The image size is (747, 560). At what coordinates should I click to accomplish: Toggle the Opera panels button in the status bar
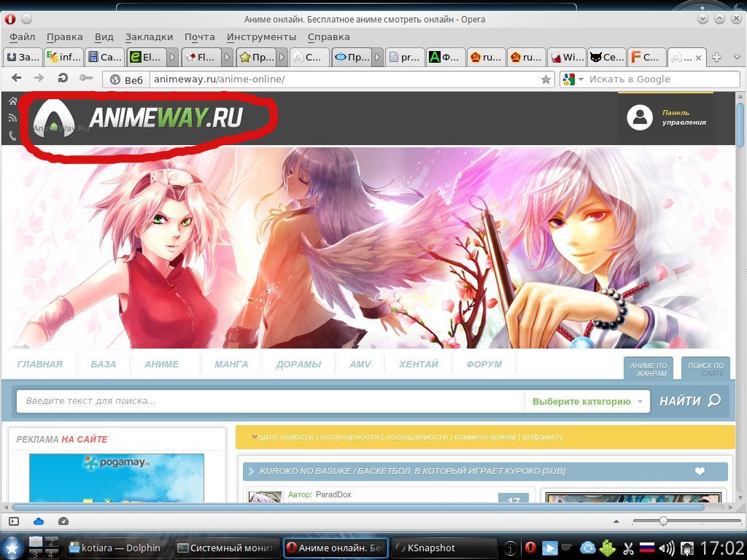click(14, 521)
